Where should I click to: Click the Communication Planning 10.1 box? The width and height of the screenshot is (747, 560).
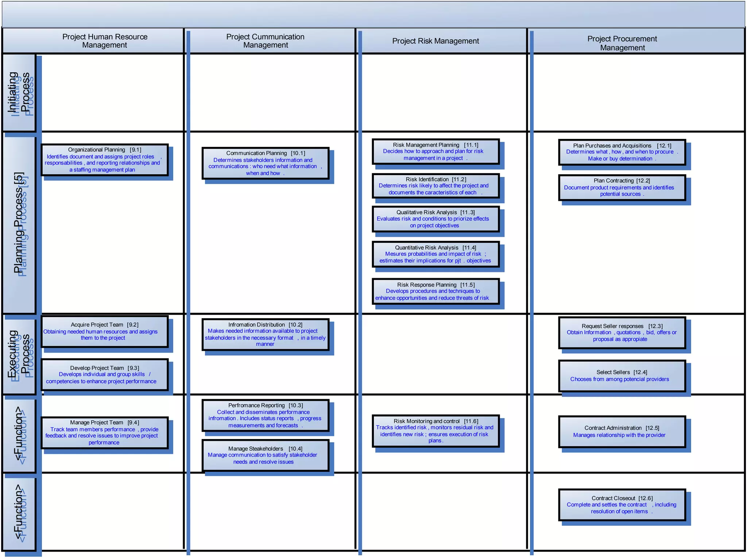(266, 163)
